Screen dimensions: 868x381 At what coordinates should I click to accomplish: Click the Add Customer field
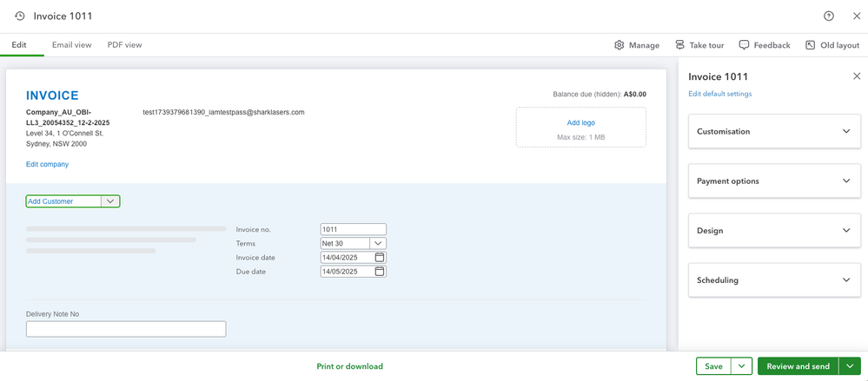pos(63,201)
